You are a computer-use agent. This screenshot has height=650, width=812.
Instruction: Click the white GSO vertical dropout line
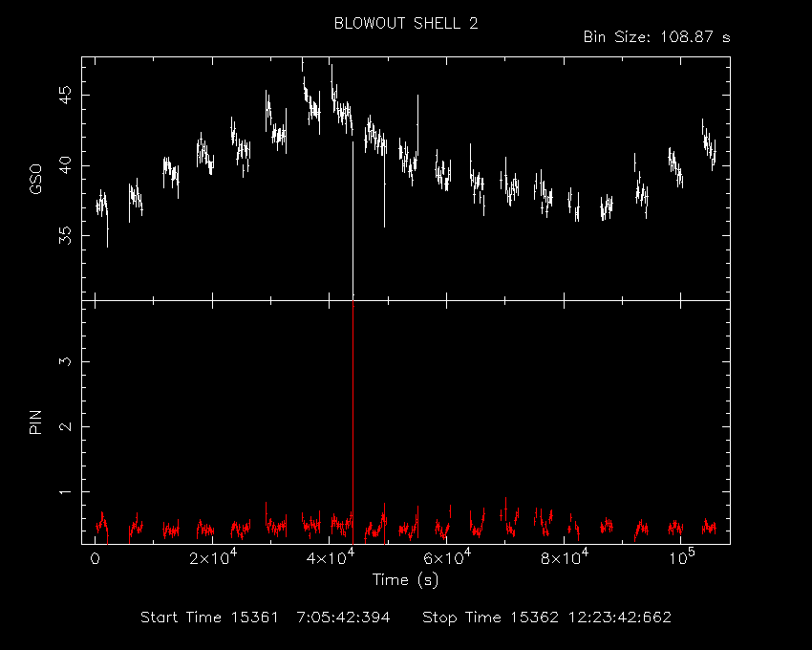353,220
